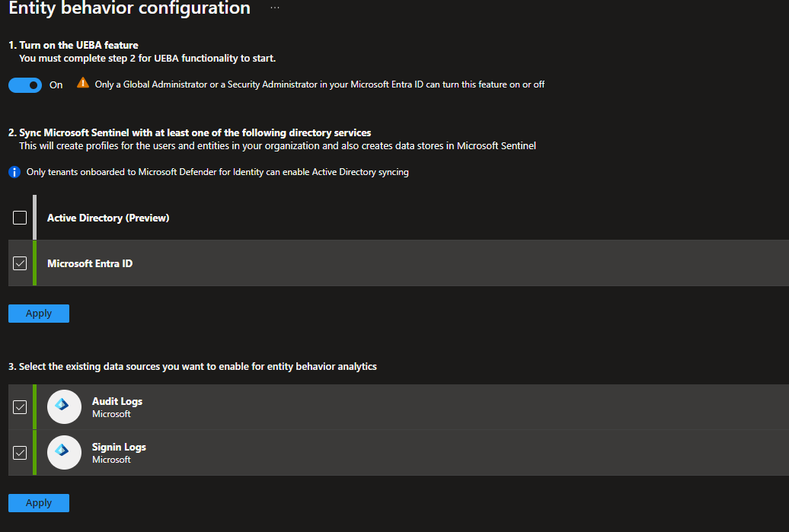Click the info icon about Active Directory syncing

pyautogui.click(x=14, y=172)
